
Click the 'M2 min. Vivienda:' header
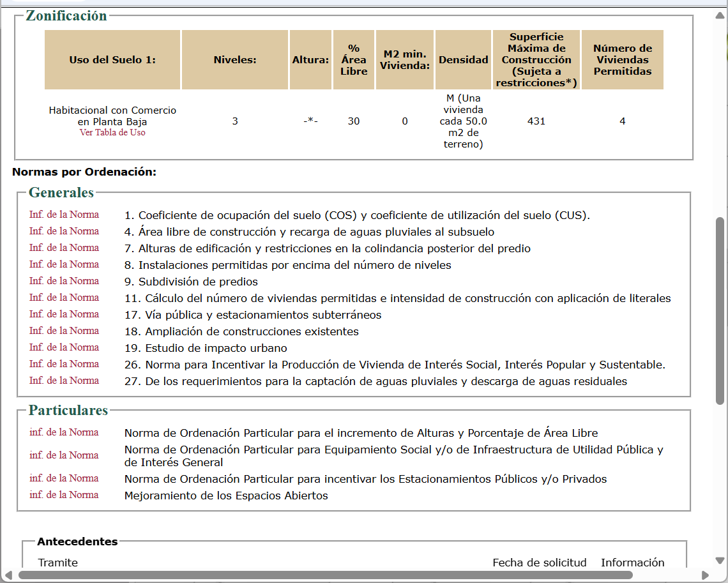click(x=405, y=60)
